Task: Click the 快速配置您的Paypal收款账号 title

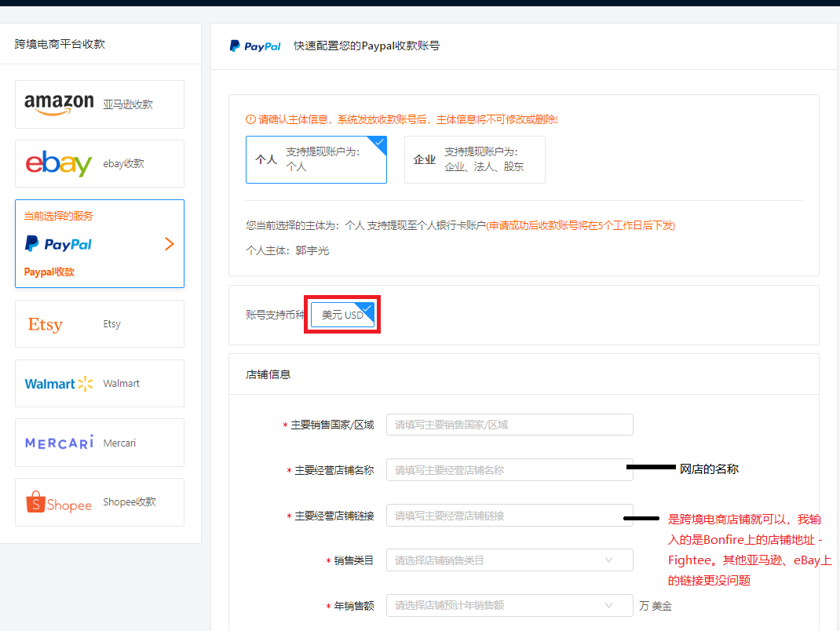Action: (x=367, y=46)
